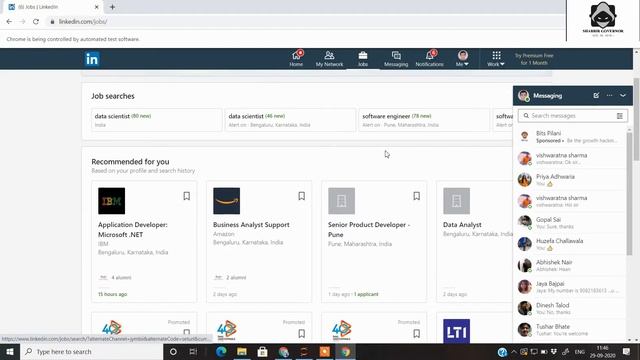
Task: Open the Jobs nav item
Action: (x=363, y=59)
